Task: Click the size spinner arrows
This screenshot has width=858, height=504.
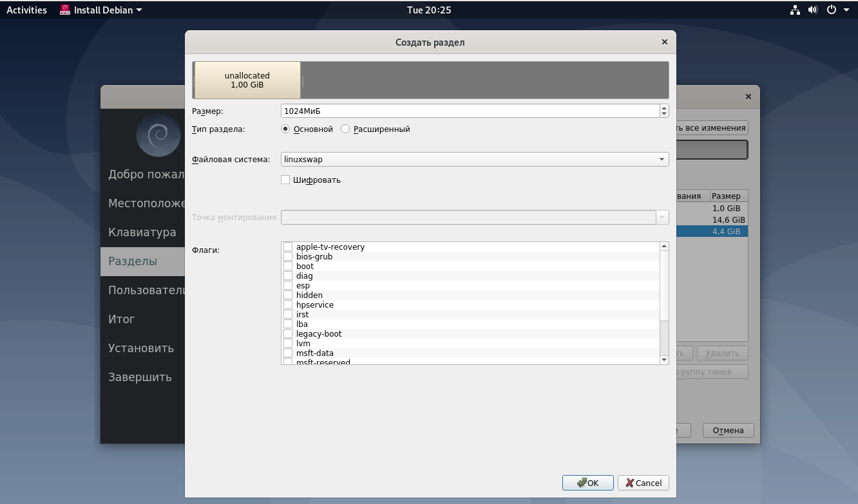Action: click(664, 111)
